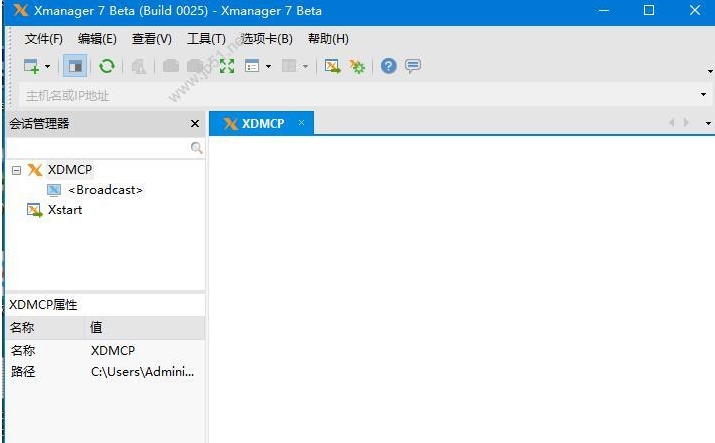Click the Broadcast session icon
This screenshot has width=715, height=443.
[54, 190]
